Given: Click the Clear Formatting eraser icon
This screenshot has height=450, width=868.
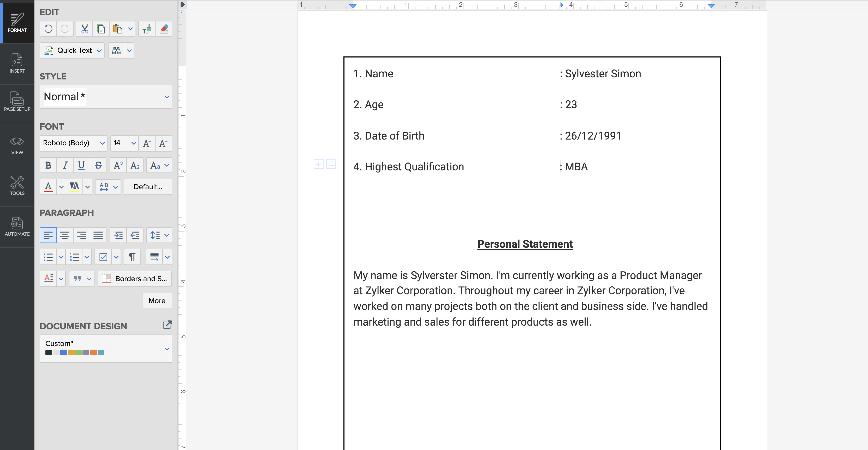Looking at the screenshot, I should (164, 29).
